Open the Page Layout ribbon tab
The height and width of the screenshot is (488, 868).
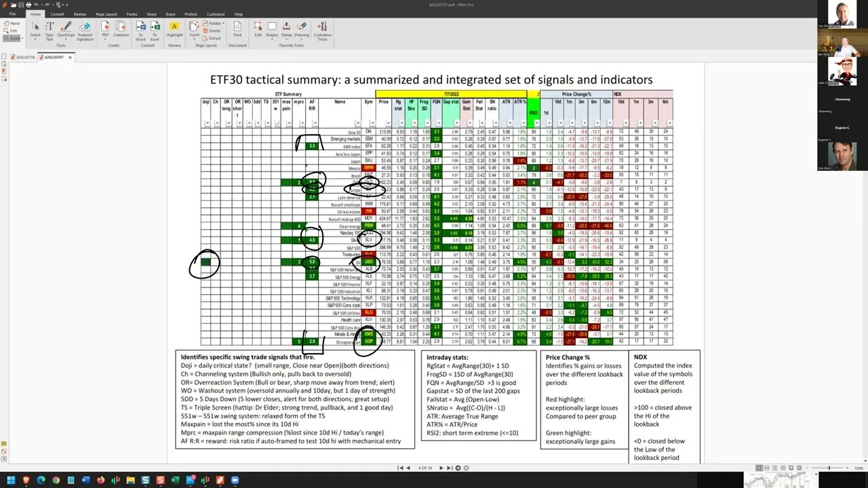(x=106, y=14)
